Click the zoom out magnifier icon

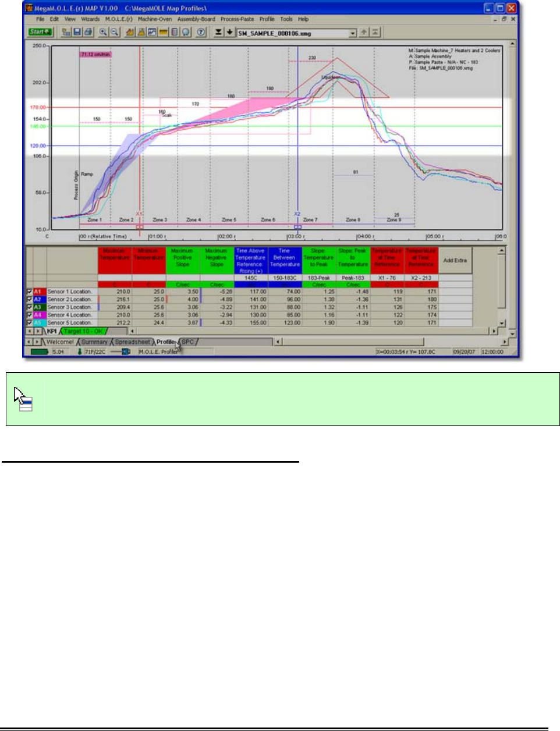pos(114,33)
